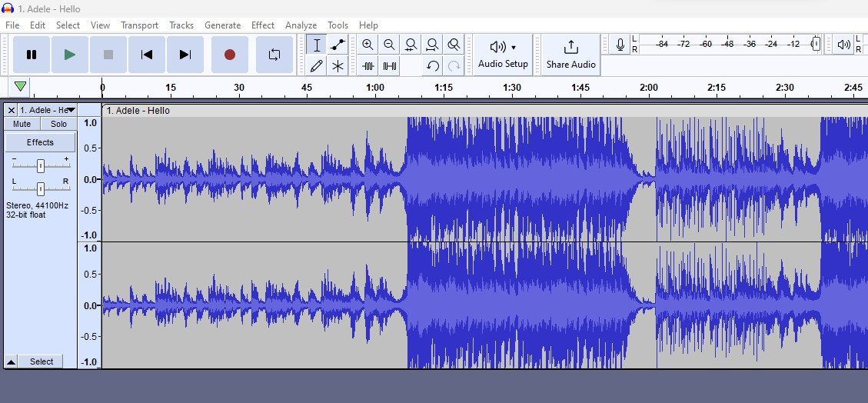Undo the last action

(432, 66)
